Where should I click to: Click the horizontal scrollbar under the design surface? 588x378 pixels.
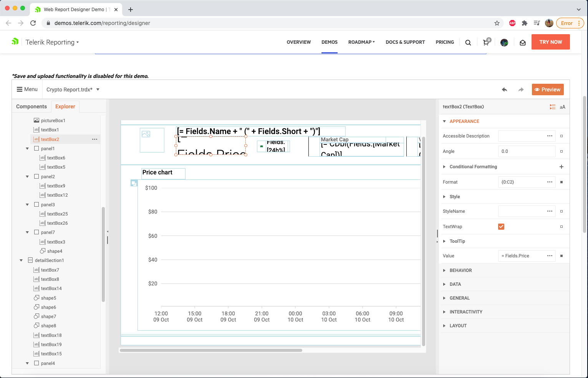point(211,350)
